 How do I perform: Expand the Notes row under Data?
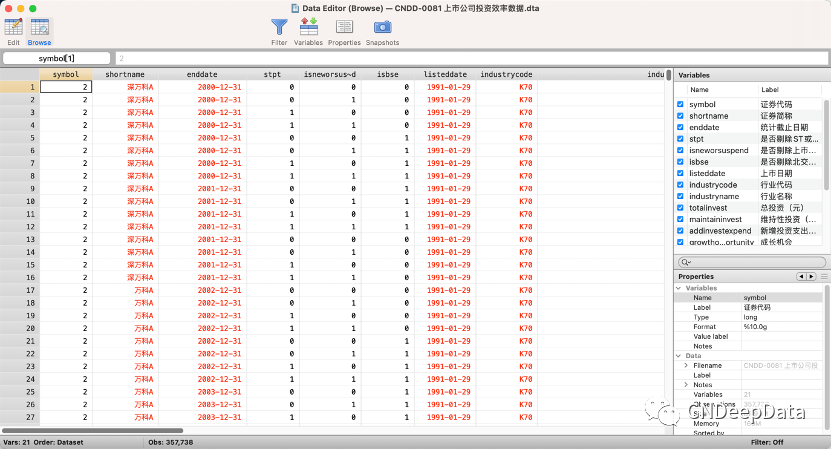[686, 385]
